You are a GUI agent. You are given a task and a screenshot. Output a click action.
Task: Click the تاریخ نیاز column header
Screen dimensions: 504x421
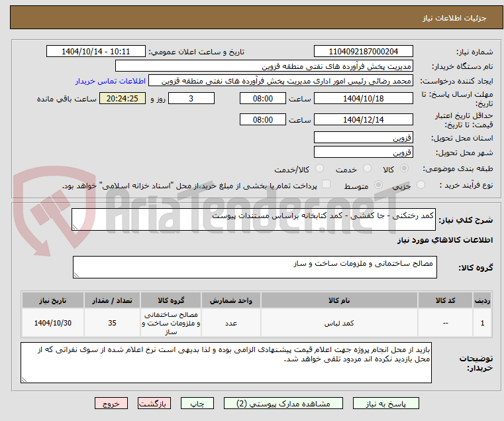click(x=53, y=300)
